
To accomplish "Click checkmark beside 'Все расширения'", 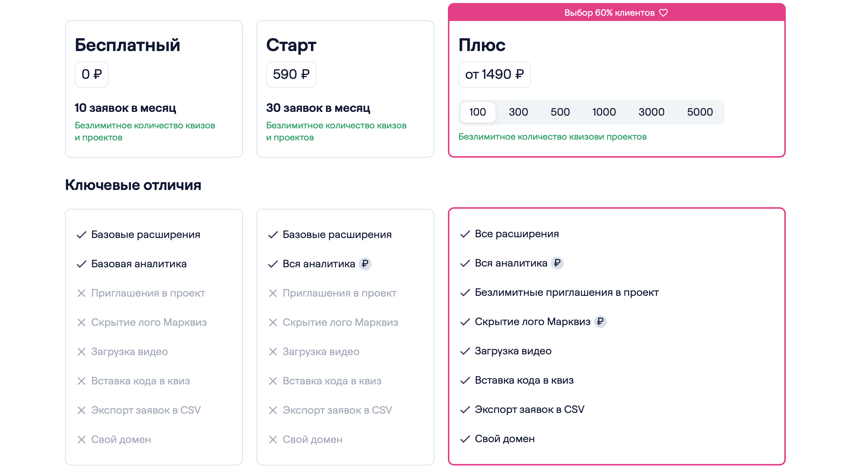I will point(465,234).
